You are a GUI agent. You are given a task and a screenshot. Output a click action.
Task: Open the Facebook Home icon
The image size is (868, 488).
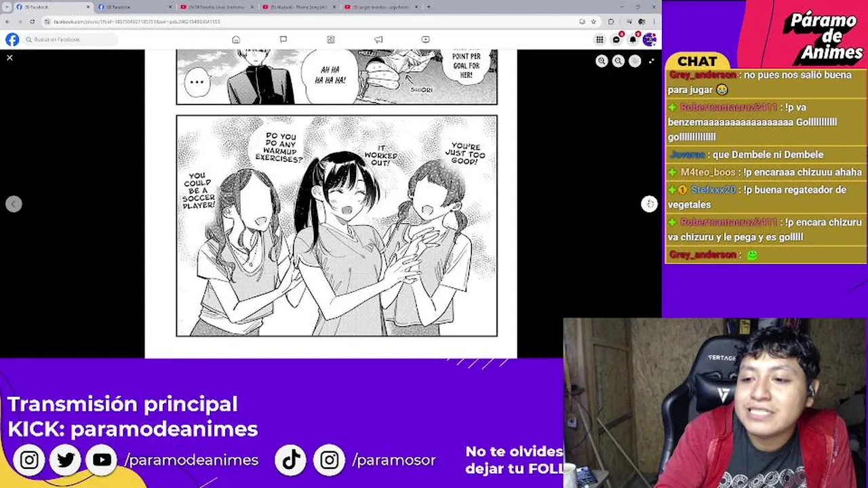(236, 39)
